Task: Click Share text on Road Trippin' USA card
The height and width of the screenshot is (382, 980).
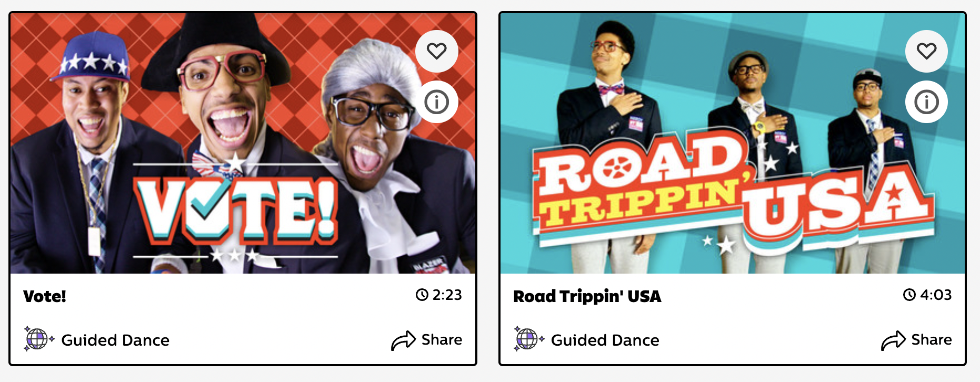Action: click(932, 340)
